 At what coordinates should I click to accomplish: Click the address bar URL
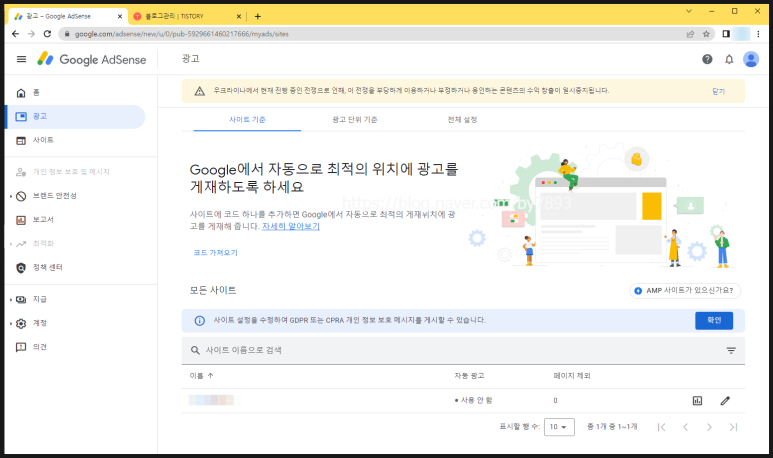point(182,34)
